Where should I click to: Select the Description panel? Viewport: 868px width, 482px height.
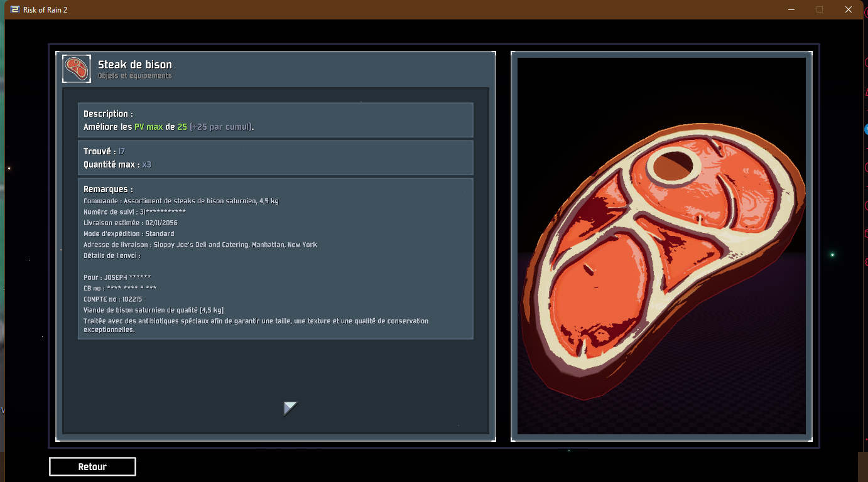[x=275, y=120]
